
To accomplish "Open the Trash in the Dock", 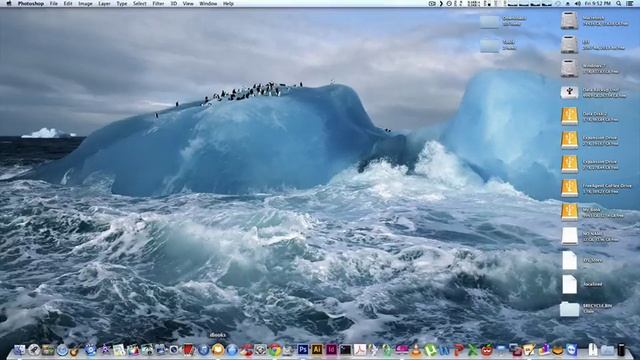I will [621, 350].
